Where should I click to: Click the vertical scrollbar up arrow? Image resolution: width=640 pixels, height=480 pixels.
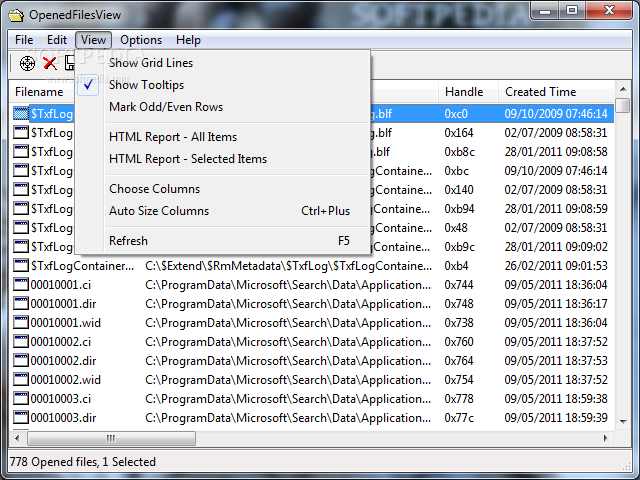click(623, 89)
